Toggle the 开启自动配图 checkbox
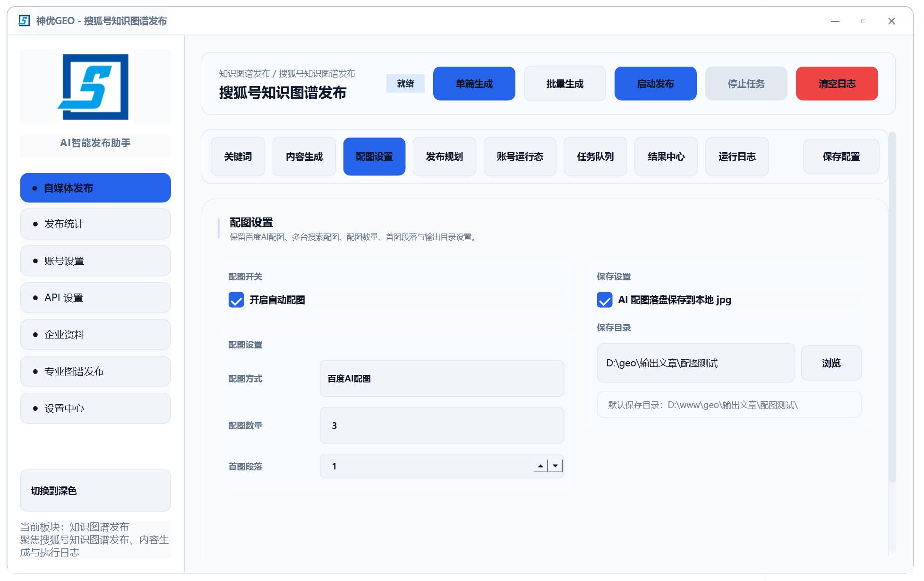924x581 pixels. pyautogui.click(x=236, y=300)
